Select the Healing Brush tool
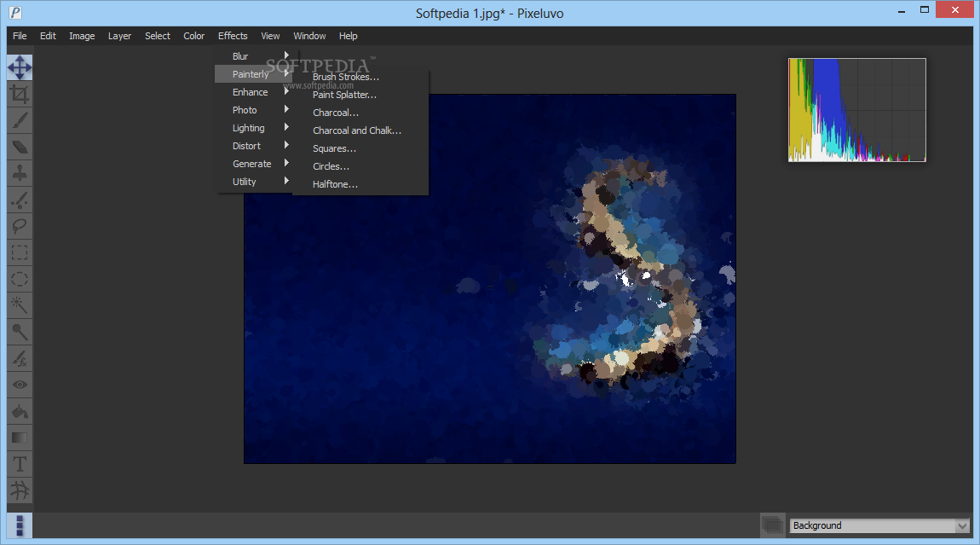Screen dimensions: 980x545 click(20, 200)
